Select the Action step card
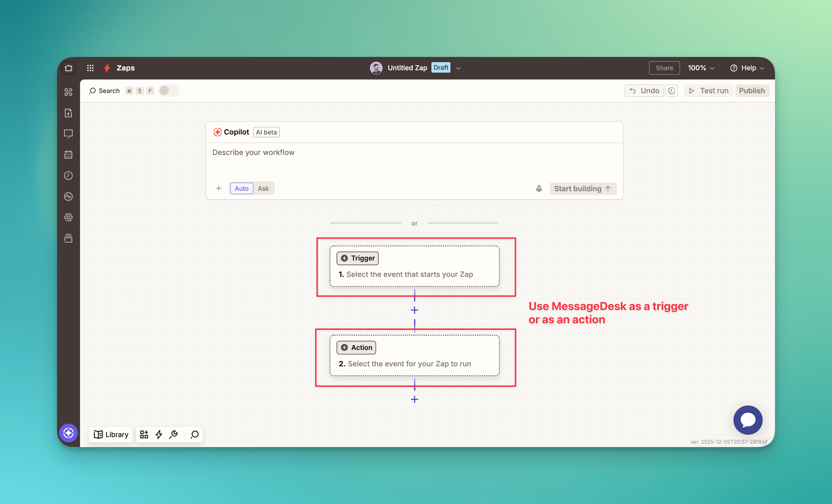Screen dimensions: 832x504 (415, 355)
